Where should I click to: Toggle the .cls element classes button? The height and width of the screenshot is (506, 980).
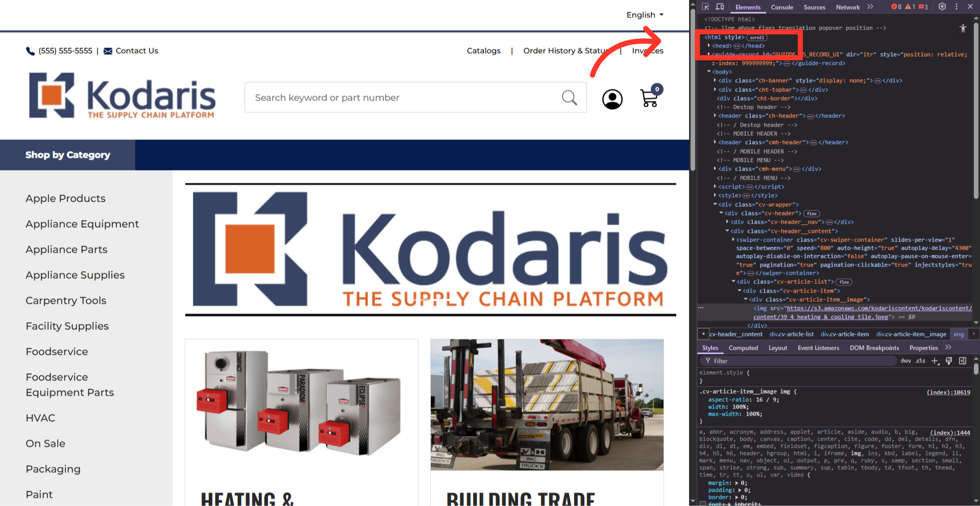click(920, 361)
